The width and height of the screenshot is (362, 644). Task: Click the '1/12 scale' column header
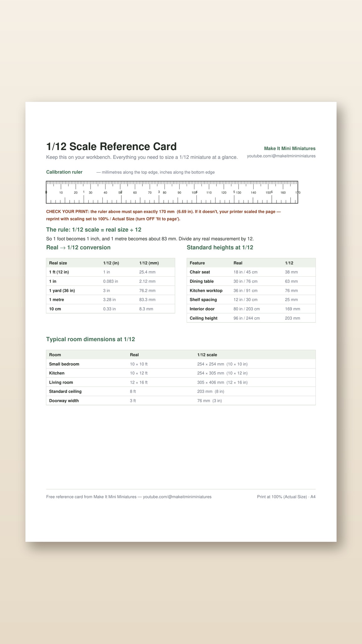coord(207,355)
